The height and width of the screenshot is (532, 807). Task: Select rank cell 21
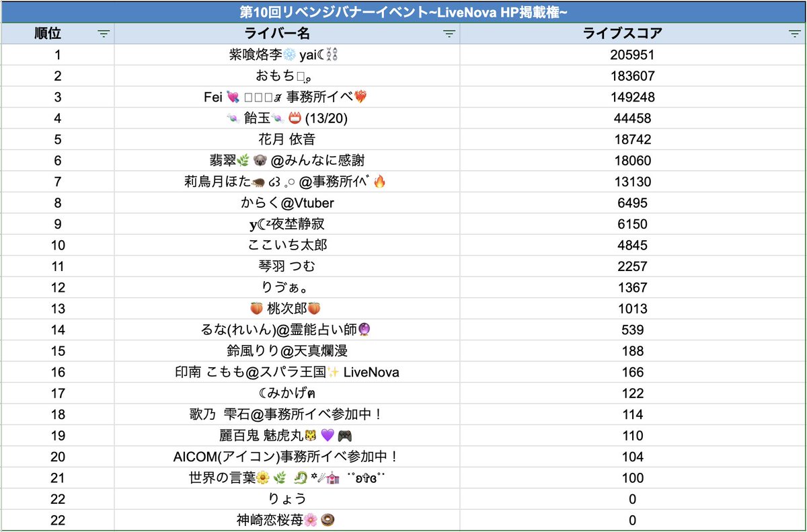pos(58,479)
